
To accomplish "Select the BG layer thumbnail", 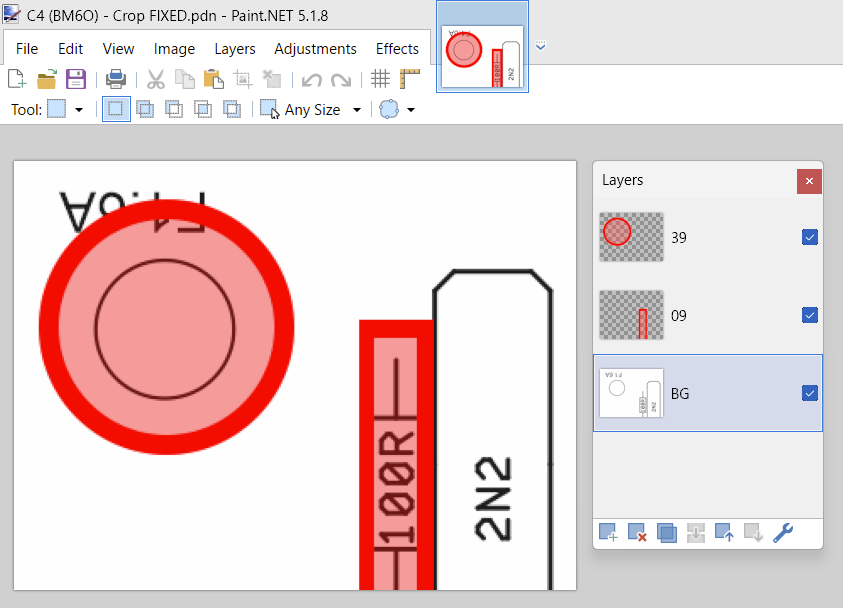I will pyautogui.click(x=631, y=393).
